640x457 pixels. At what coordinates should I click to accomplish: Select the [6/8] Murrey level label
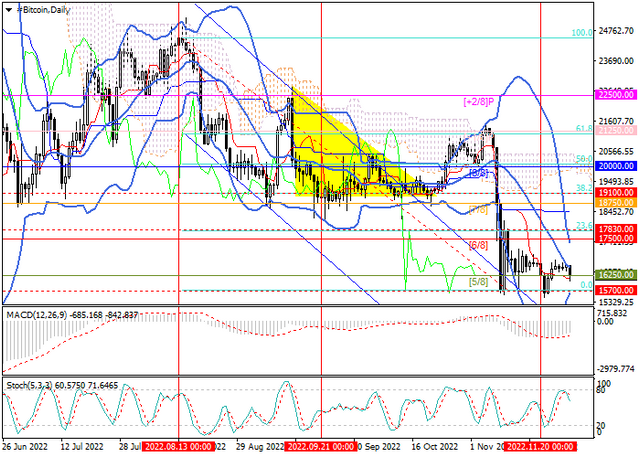point(478,245)
